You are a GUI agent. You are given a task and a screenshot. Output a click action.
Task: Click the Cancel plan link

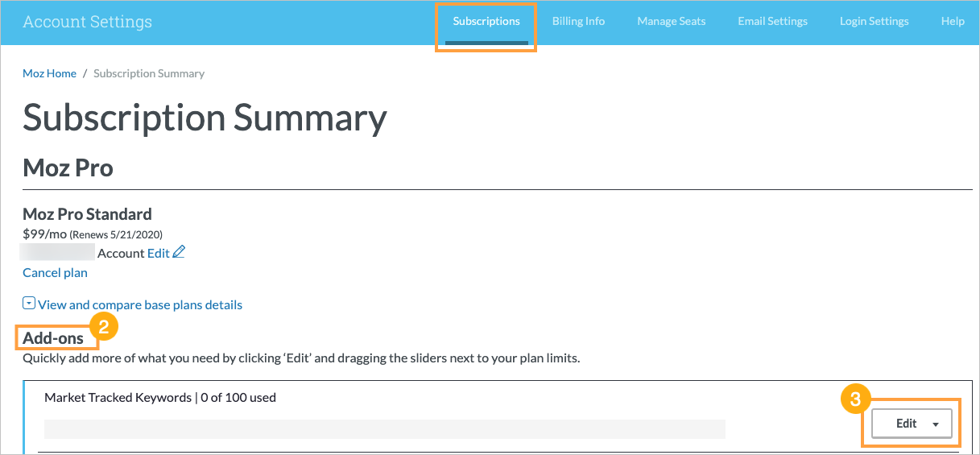pyautogui.click(x=55, y=273)
